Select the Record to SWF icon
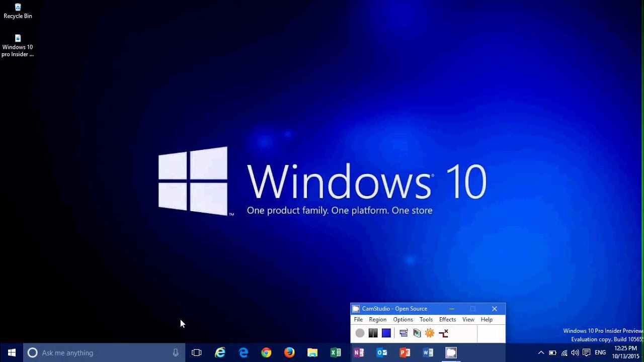This screenshot has height=362, width=644. [x=417, y=333]
